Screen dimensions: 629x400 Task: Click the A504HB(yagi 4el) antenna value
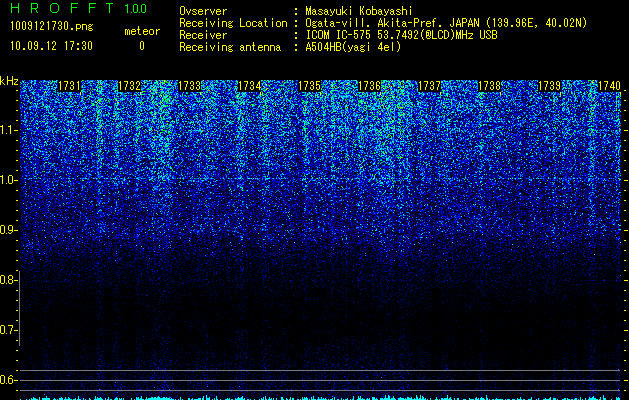tap(353, 47)
